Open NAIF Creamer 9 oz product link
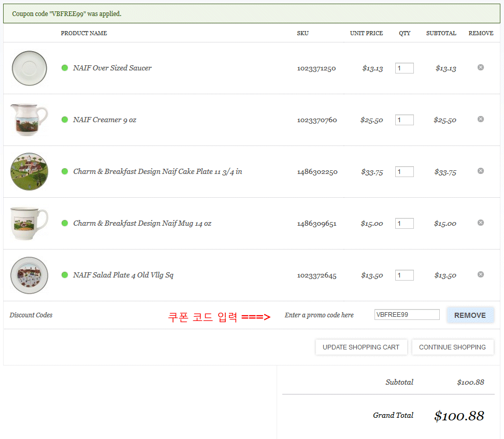504x439 pixels. [105, 120]
